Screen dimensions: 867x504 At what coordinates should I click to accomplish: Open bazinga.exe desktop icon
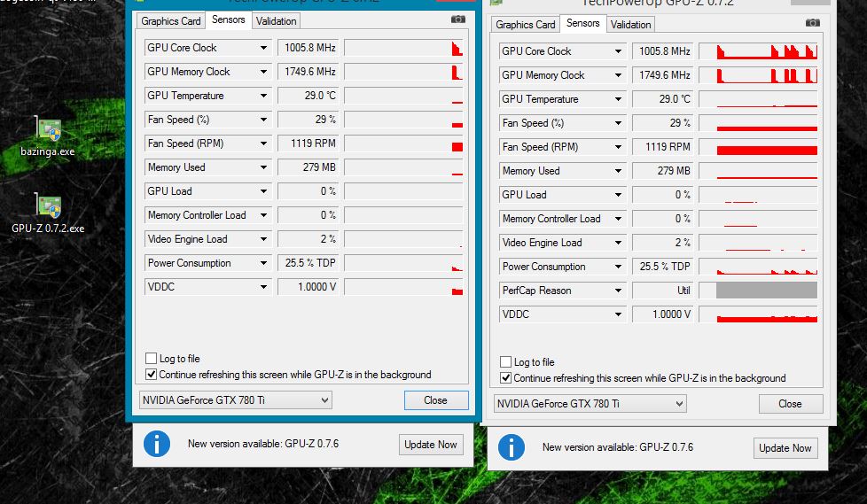(48, 136)
